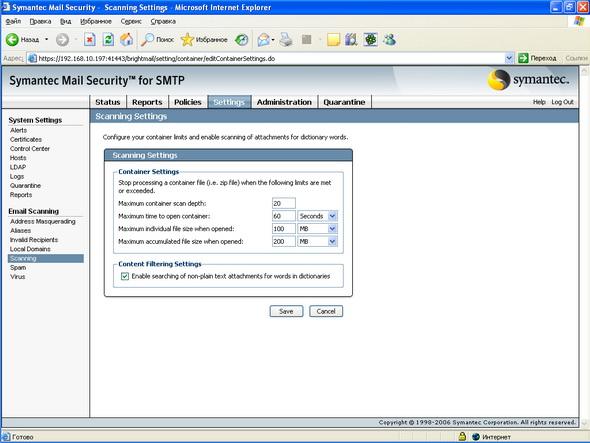Select the Settings tab
The height and width of the screenshot is (443, 590).
click(229, 102)
